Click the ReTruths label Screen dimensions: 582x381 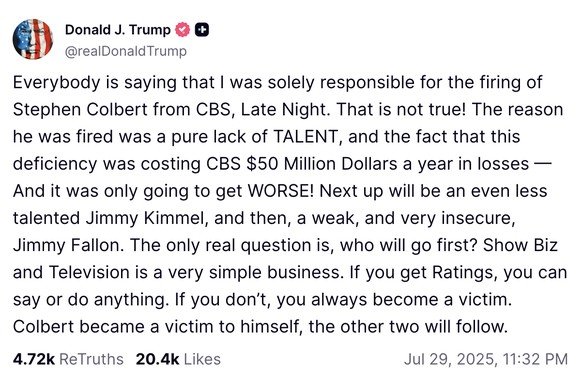point(91,359)
